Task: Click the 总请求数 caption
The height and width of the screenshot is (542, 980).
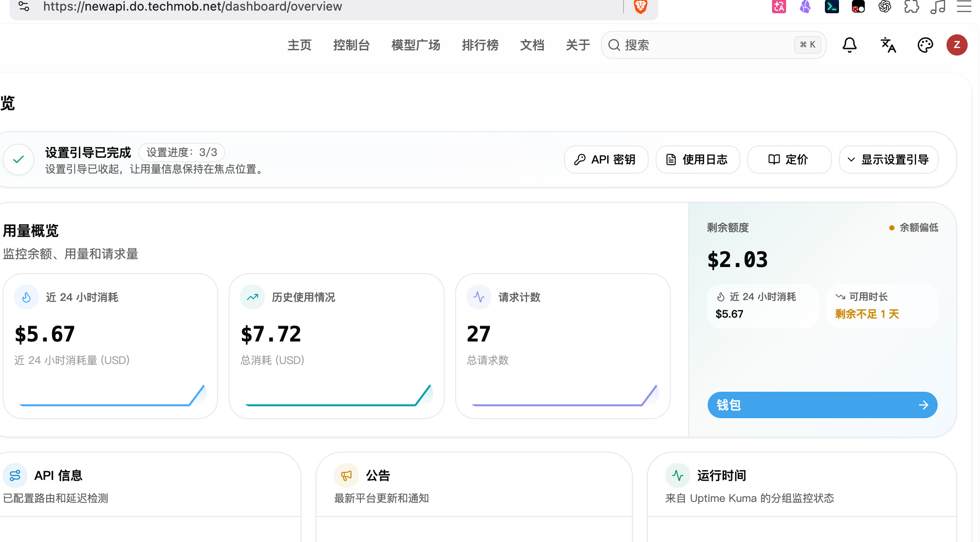Action: point(488,360)
